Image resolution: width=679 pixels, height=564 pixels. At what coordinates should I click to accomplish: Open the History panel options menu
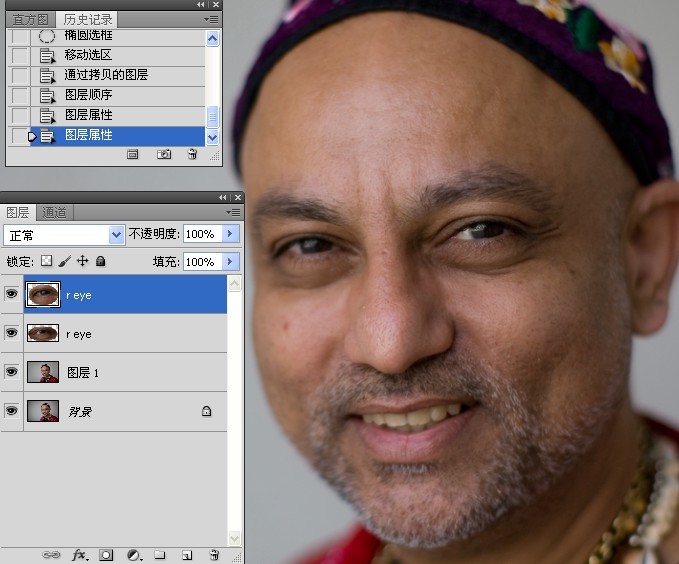click(211, 19)
